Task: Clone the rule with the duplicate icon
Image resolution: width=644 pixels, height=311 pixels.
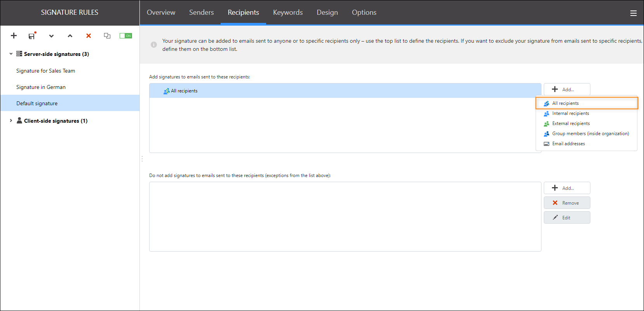Action: [x=107, y=36]
